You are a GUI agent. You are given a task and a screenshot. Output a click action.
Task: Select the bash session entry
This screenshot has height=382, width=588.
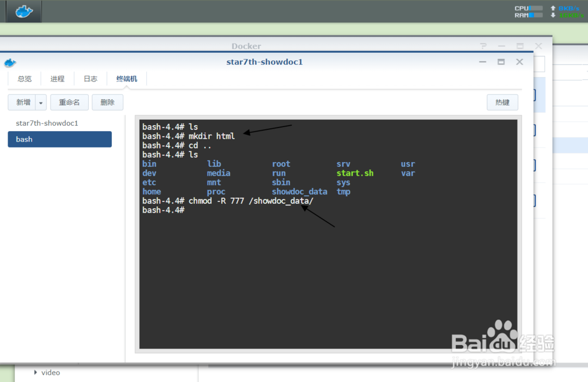tap(59, 139)
